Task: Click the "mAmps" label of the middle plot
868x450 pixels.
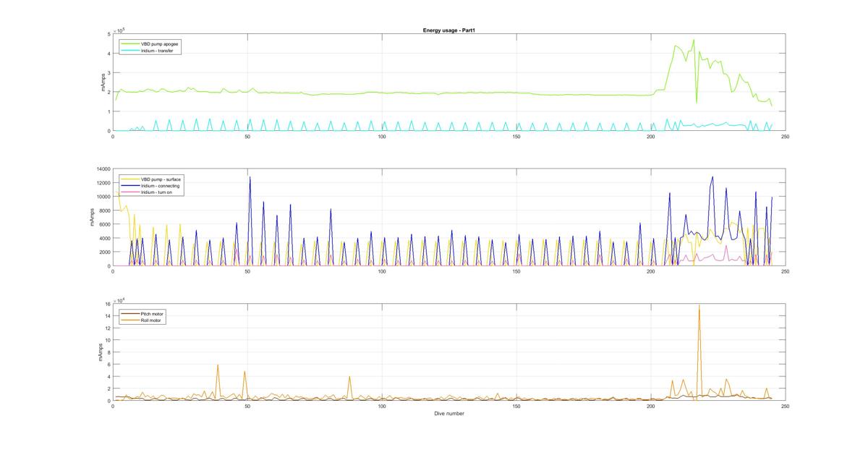Action: pyautogui.click(x=92, y=217)
